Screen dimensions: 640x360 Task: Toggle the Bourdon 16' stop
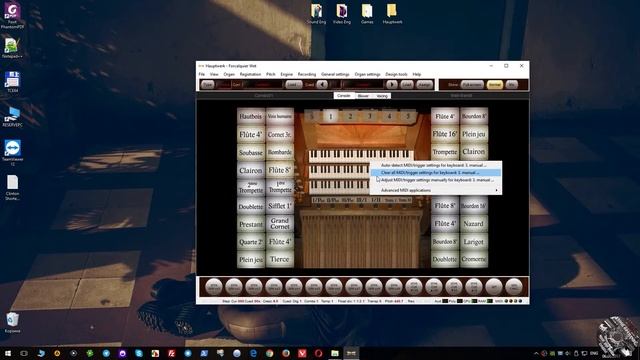pyautogui.click(x=473, y=206)
